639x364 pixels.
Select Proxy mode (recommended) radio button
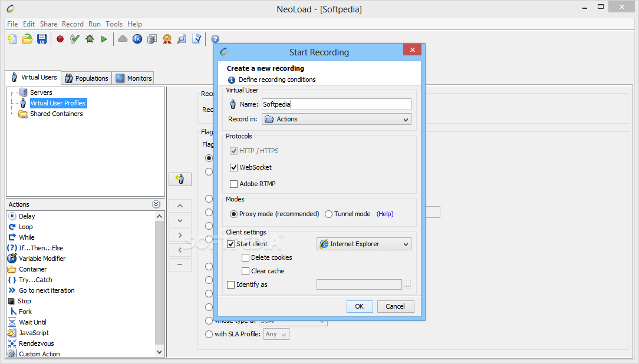click(233, 214)
